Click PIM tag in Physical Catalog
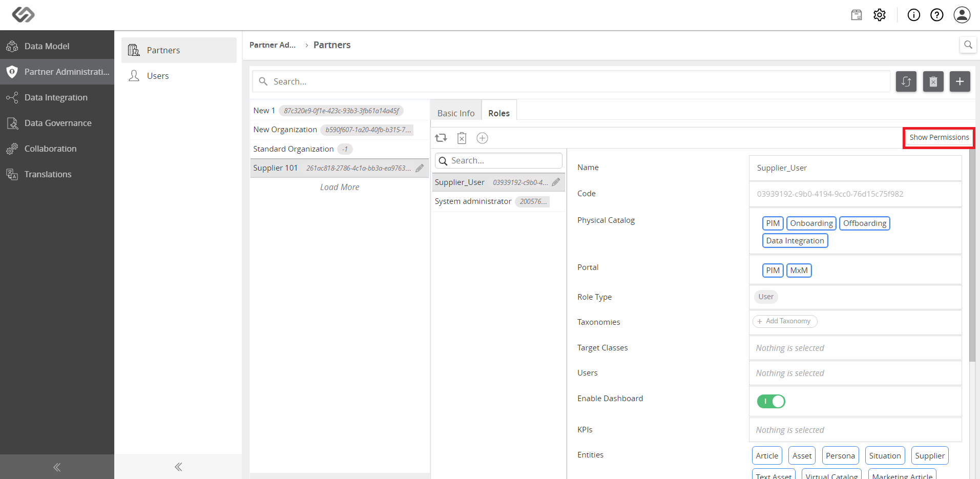Screen dimensions: 980x479 tap(773, 223)
